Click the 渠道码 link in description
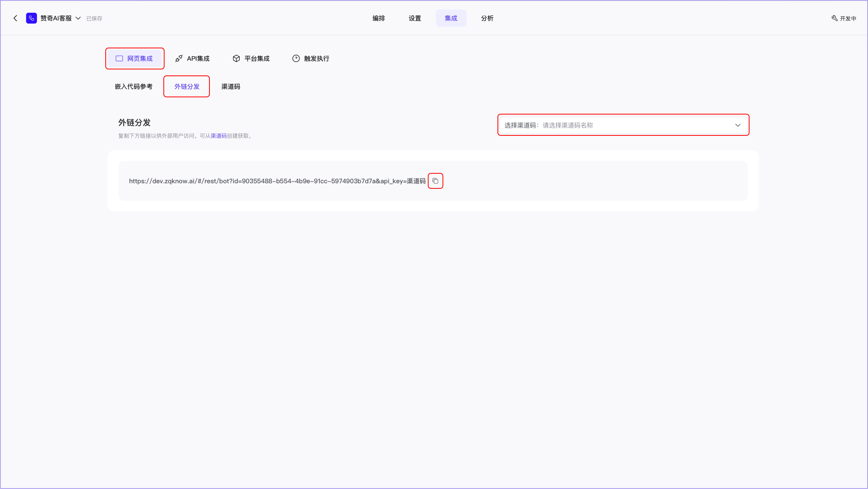Image resolution: width=868 pixels, height=489 pixels. click(218, 136)
